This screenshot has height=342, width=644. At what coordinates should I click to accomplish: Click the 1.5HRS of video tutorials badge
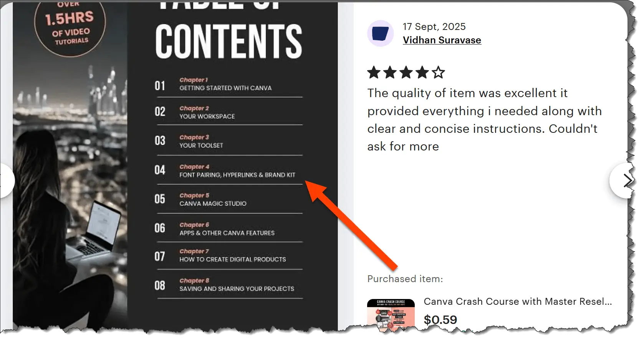70,28
